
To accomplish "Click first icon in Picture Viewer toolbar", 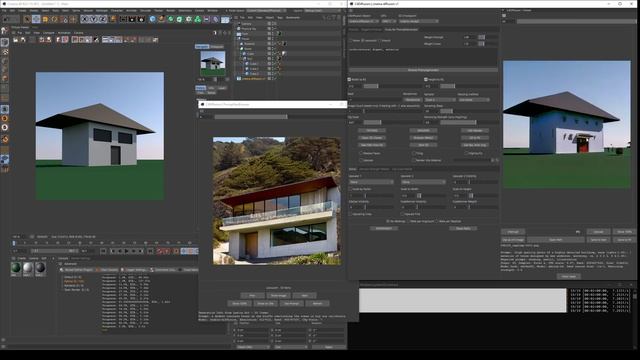I will pyautogui.click(x=16, y=40).
